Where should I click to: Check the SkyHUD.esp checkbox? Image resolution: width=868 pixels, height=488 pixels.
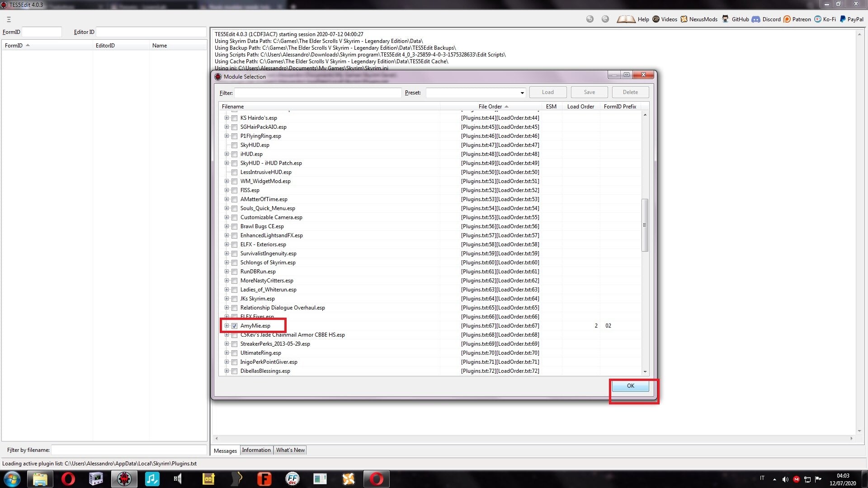pos(234,145)
